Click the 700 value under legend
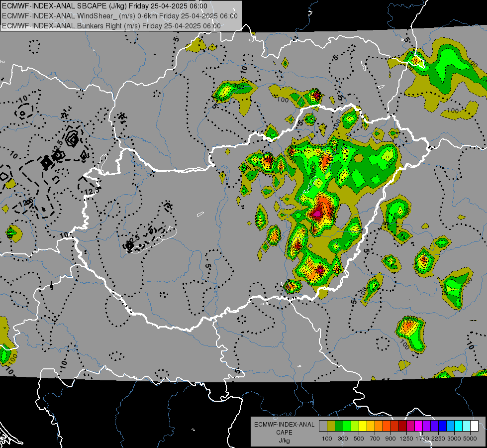This screenshot has width=487, height=448. tap(375, 439)
